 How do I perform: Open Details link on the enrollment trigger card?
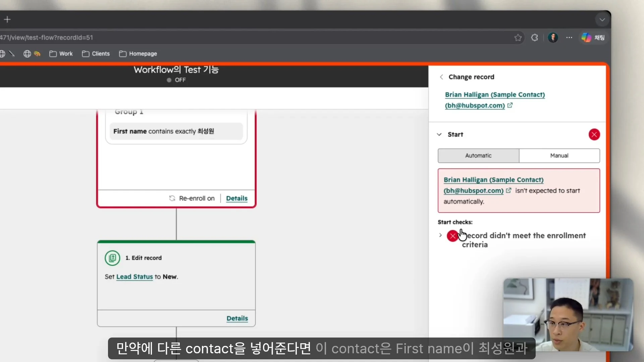(236, 198)
